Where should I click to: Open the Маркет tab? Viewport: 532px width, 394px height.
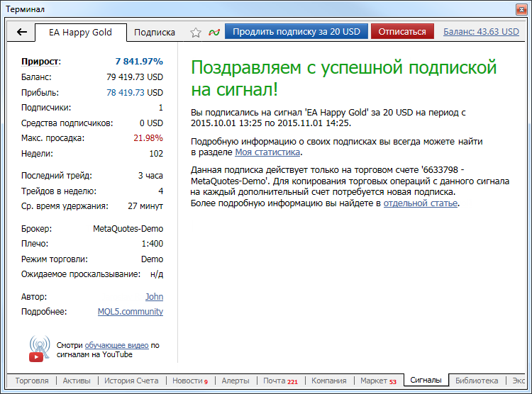click(x=378, y=381)
